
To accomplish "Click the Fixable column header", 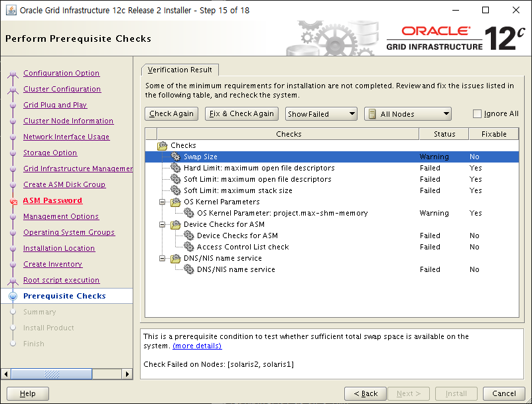I will [494, 134].
